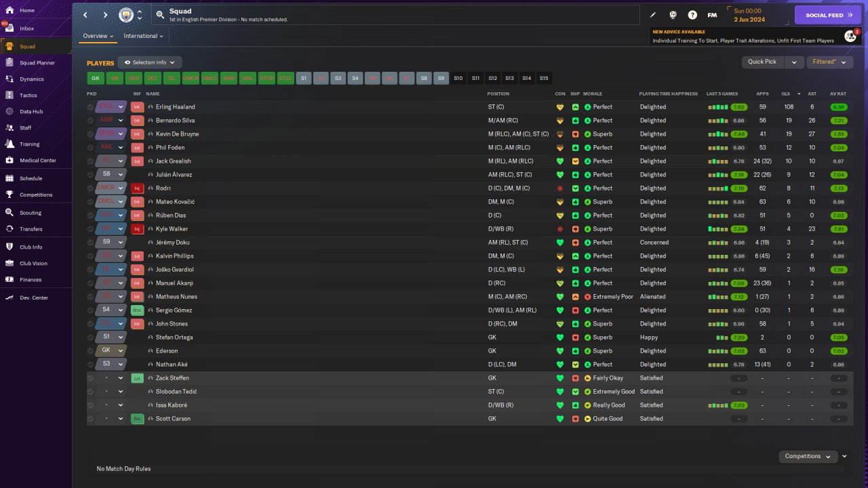Image resolution: width=868 pixels, height=488 pixels.
Task: Toggle selection circle for Scott Carson
Action: coord(91,419)
